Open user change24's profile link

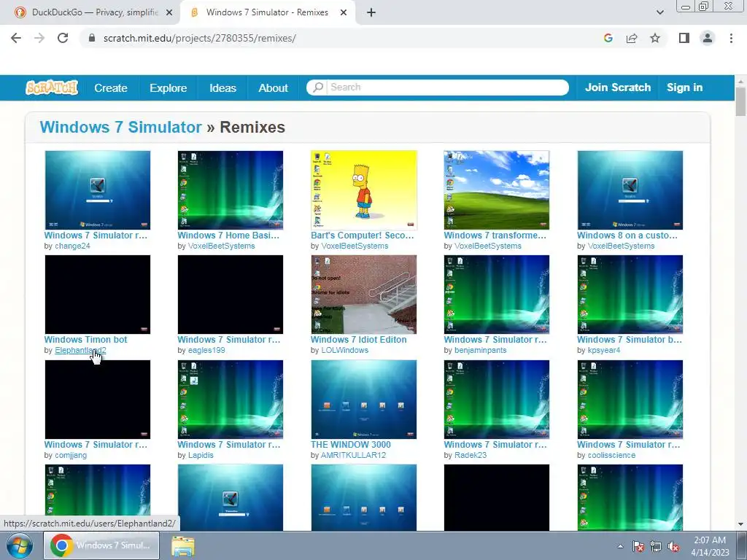pyautogui.click(x=72, y=246)
